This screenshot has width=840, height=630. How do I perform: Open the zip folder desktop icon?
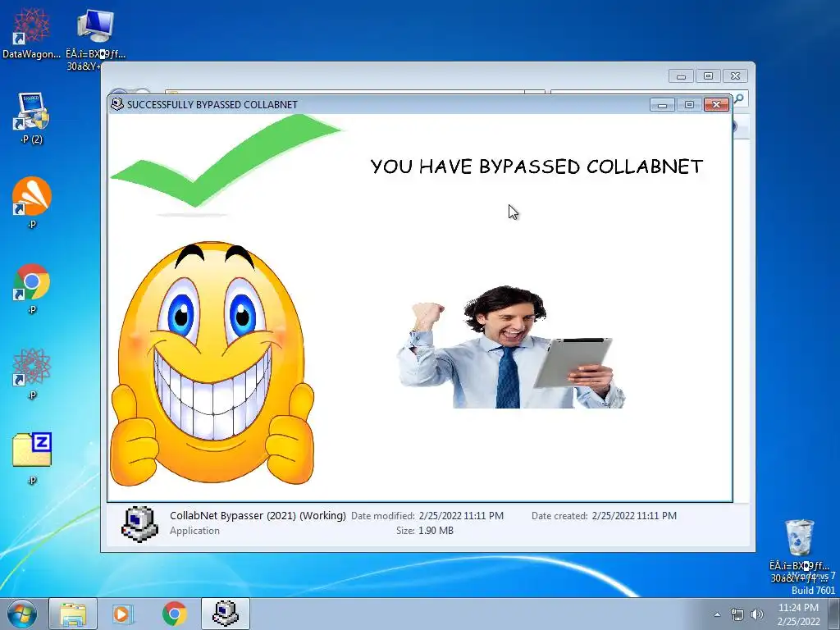coord(32,459)
